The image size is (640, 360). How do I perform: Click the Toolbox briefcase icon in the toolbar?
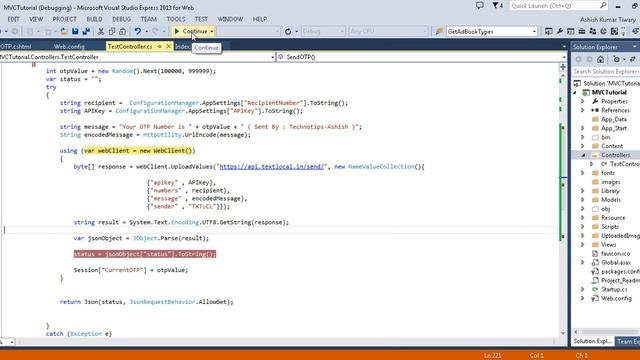(582, 31)
